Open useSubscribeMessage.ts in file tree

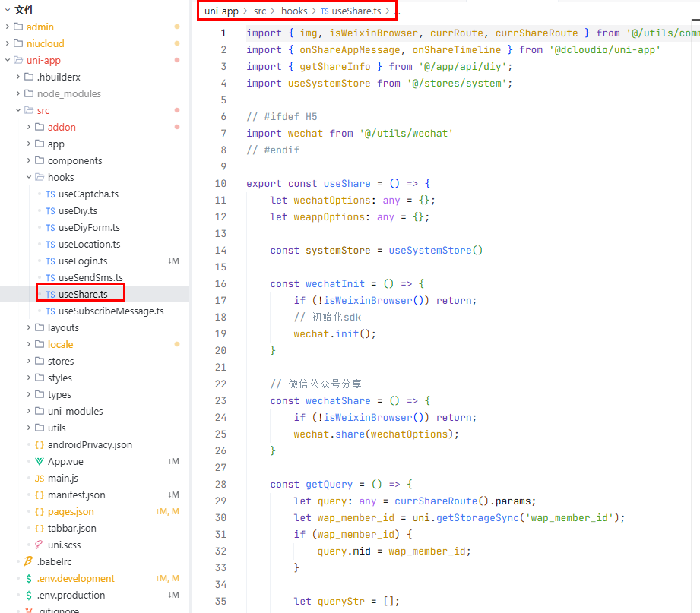coord(110,311)
